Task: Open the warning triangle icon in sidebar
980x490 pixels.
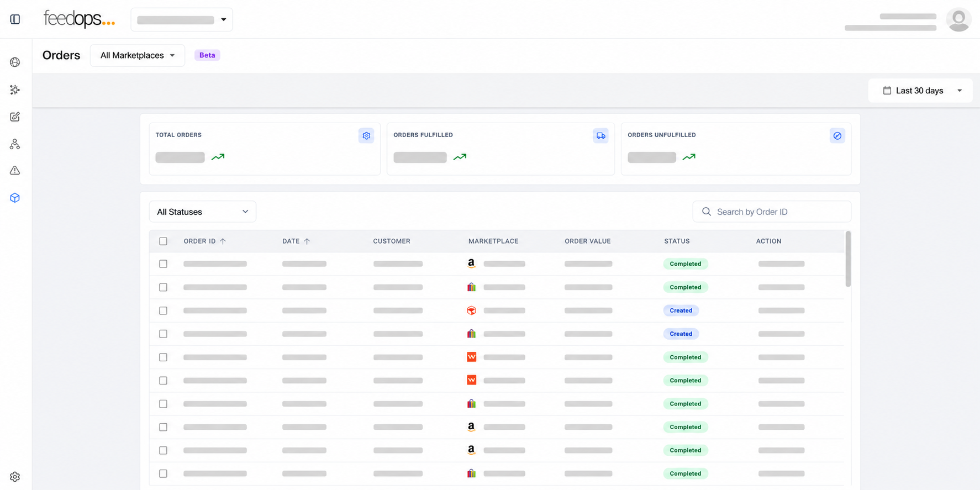Action: click(x=15, y=171)
